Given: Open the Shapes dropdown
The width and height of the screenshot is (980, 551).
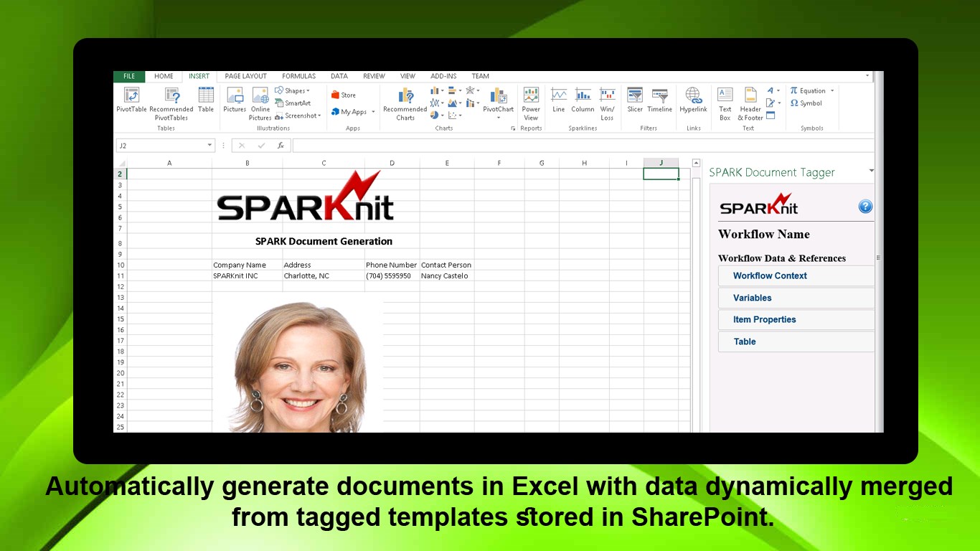Looking at the screenshot, I should (x=293, y=91).
